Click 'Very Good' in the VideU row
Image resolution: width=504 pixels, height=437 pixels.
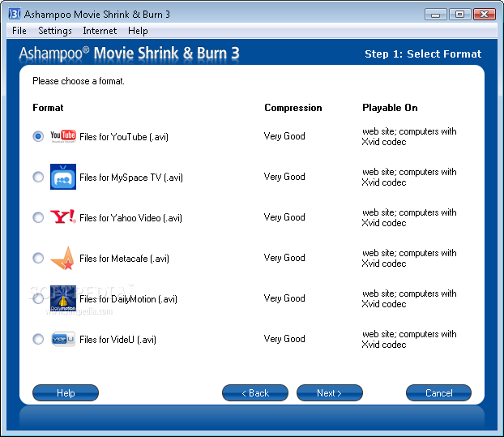[284, 339]
